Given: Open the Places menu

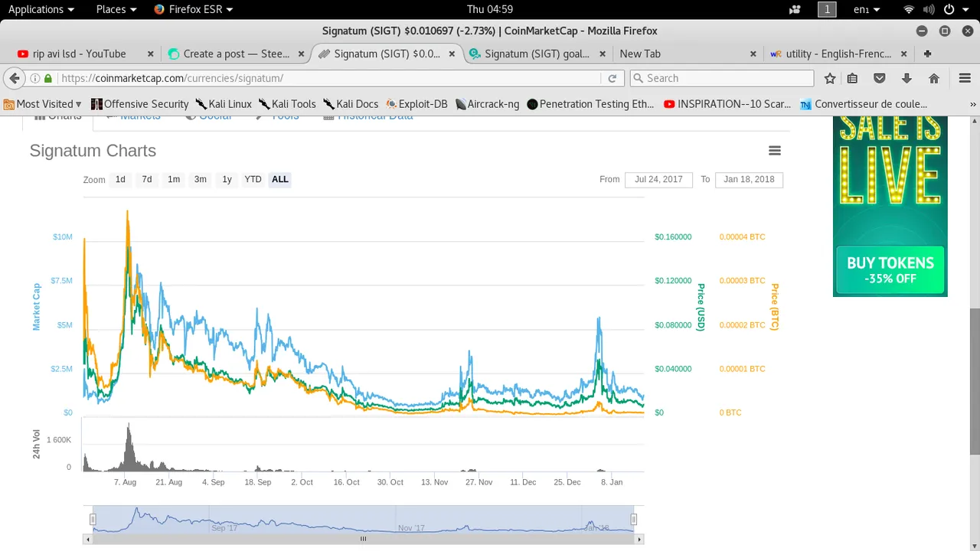Looking at the screenshot, I should tap(116, 9).
